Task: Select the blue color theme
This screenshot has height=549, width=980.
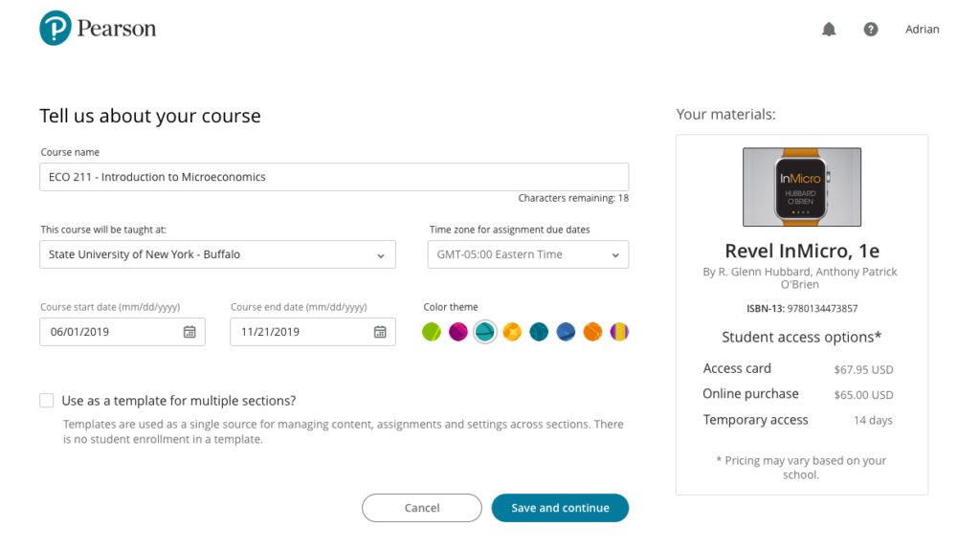Action: [x=566, y=332]
